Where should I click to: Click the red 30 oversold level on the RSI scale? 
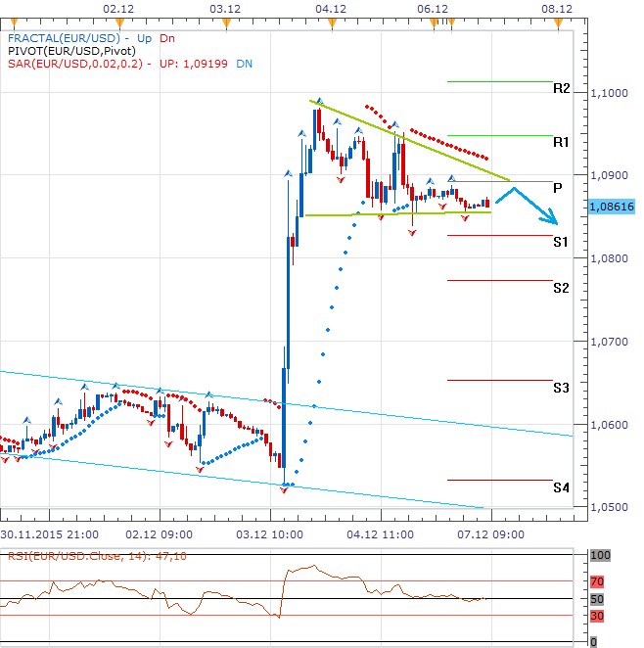596,616
